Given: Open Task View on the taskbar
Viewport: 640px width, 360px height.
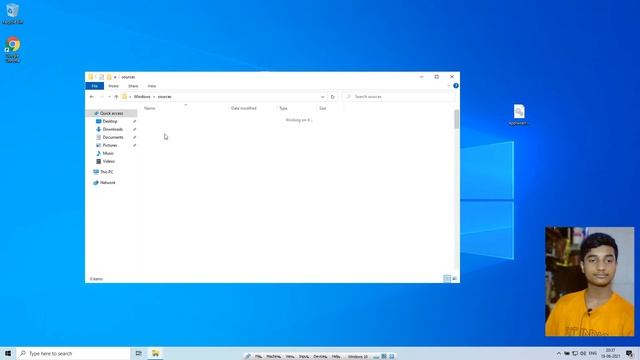Looking at the screenshot, I should 139,353.
